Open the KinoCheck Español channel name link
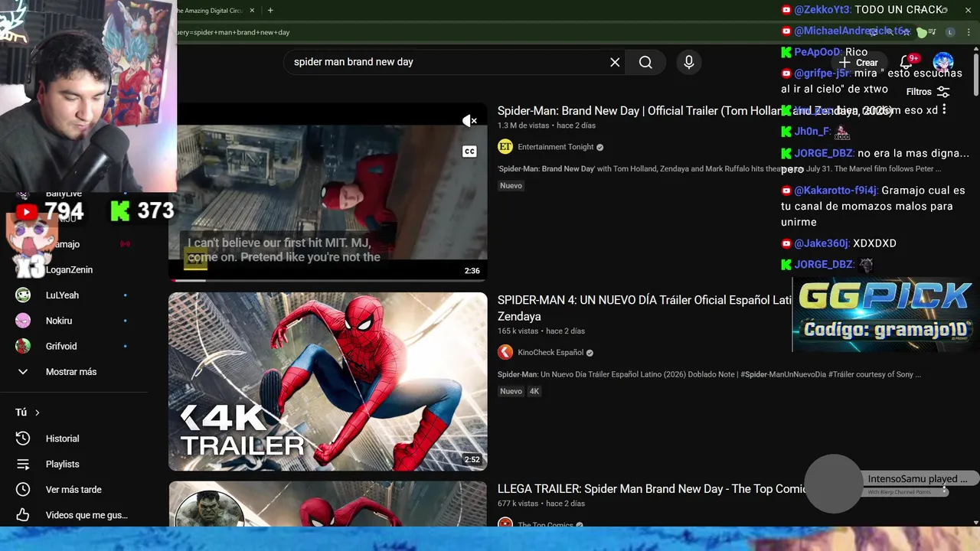Viewport: 980px width, 551px height. [550, 352]
